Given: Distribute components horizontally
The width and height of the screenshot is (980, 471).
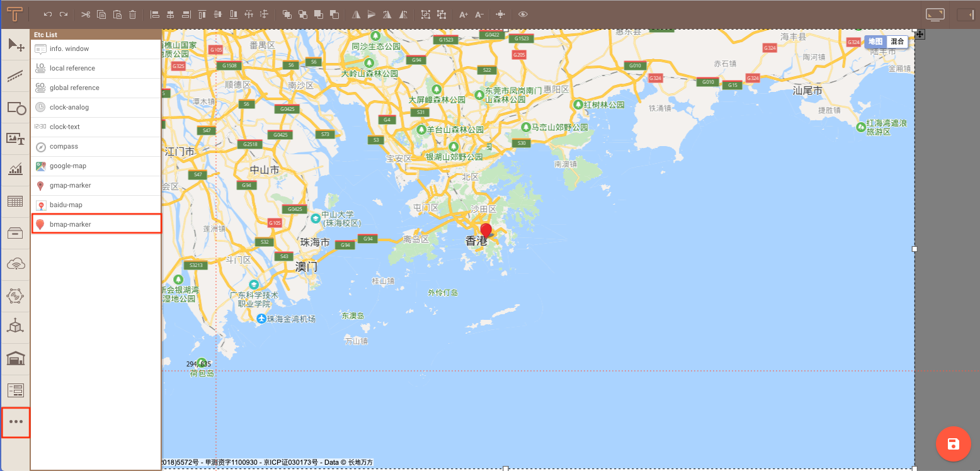Looking at the screenshot, I should tap(249, 14).
